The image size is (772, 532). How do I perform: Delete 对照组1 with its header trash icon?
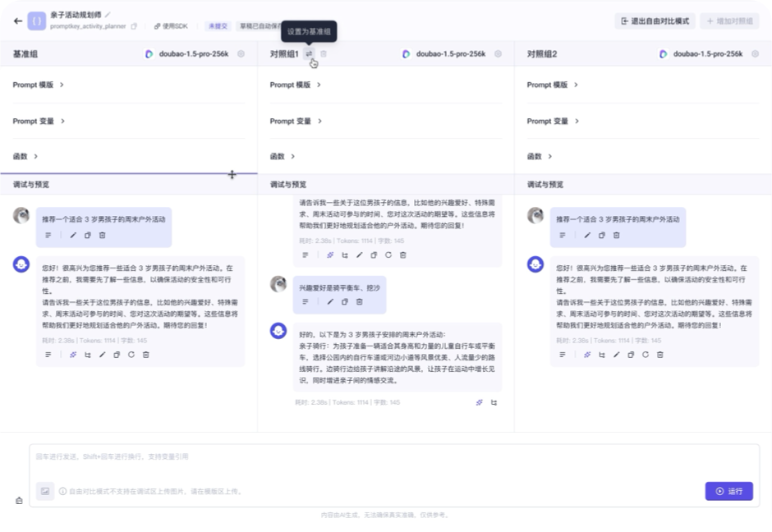324,53
